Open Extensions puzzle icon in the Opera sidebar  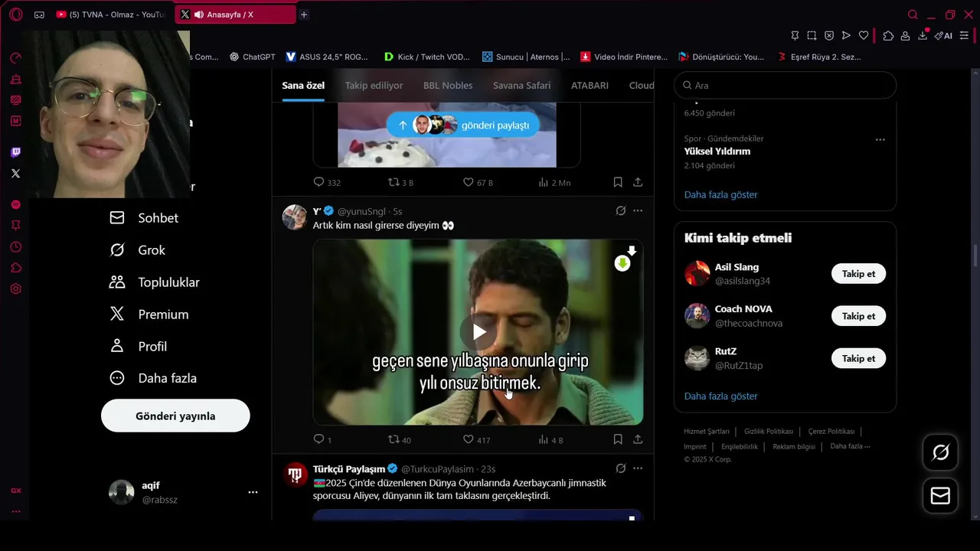(x=15, y=268)
